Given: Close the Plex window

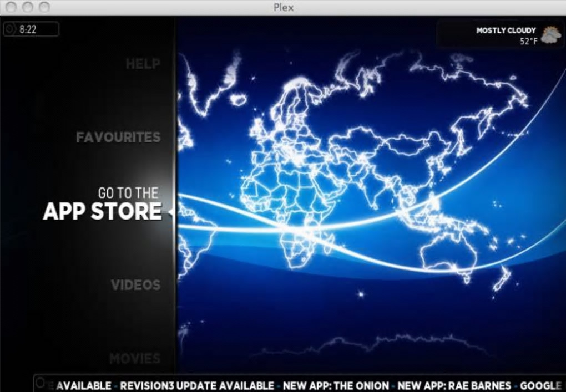Looking at the screenshot, I should point(12,7).
